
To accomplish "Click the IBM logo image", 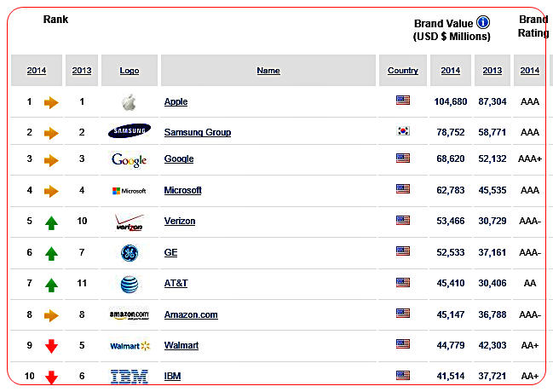I will coord(130,376).
